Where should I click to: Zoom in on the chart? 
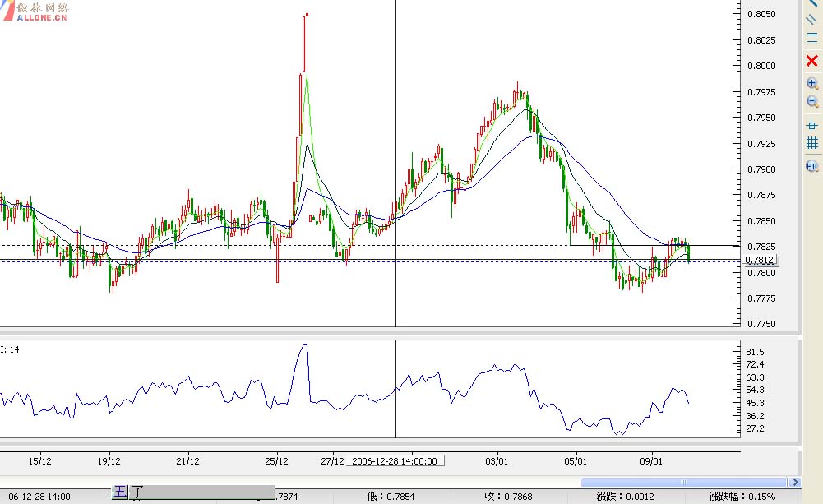[812, 84]
